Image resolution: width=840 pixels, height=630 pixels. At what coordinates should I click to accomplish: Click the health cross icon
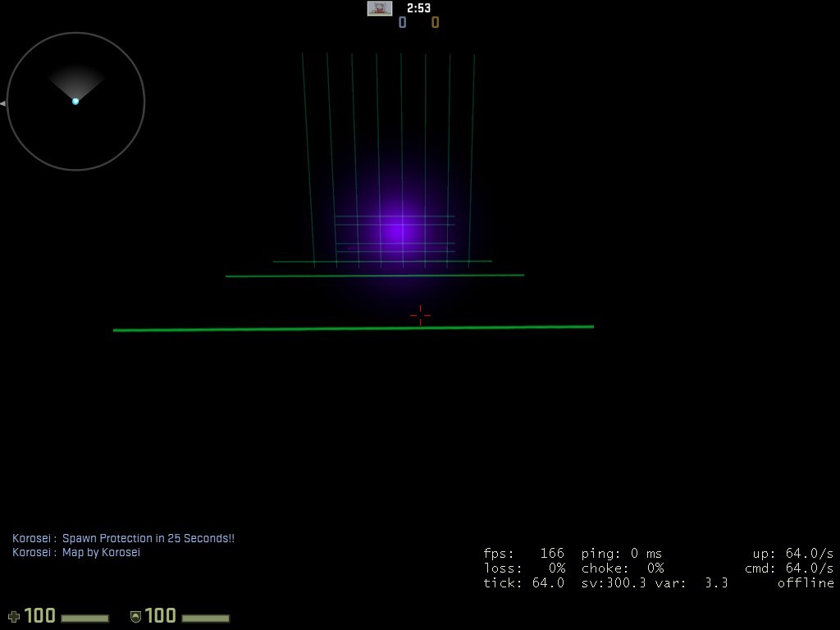tap(13, 616)
